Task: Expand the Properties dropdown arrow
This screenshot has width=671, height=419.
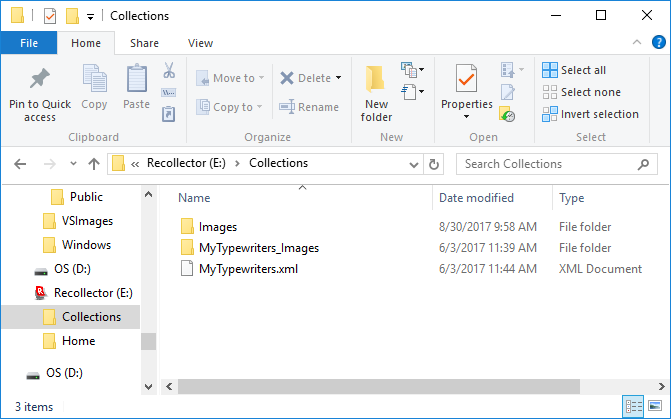Action: coord(466,116)
